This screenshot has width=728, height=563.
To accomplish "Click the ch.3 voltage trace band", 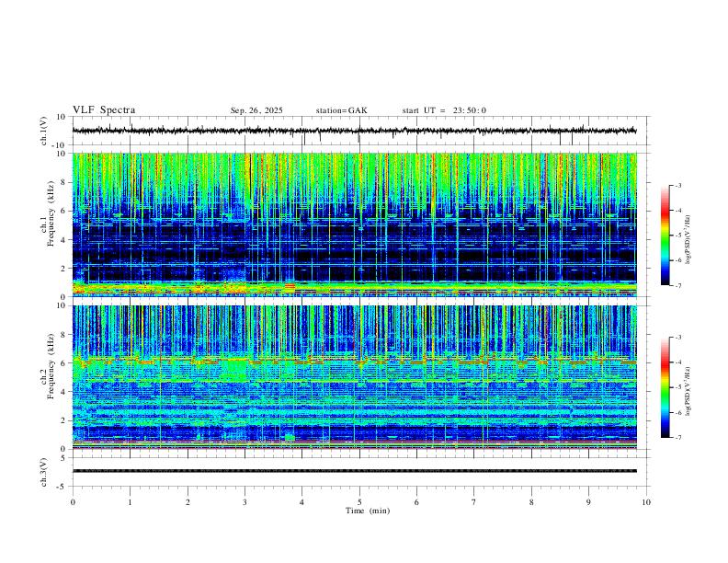I will click(x=354, y=471).
